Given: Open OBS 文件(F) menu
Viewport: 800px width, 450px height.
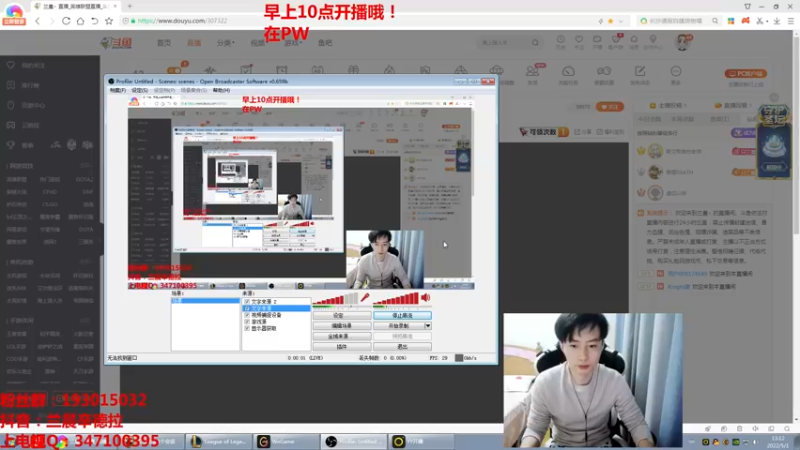Looking at the screenshot, I should [x=117, y=90].
